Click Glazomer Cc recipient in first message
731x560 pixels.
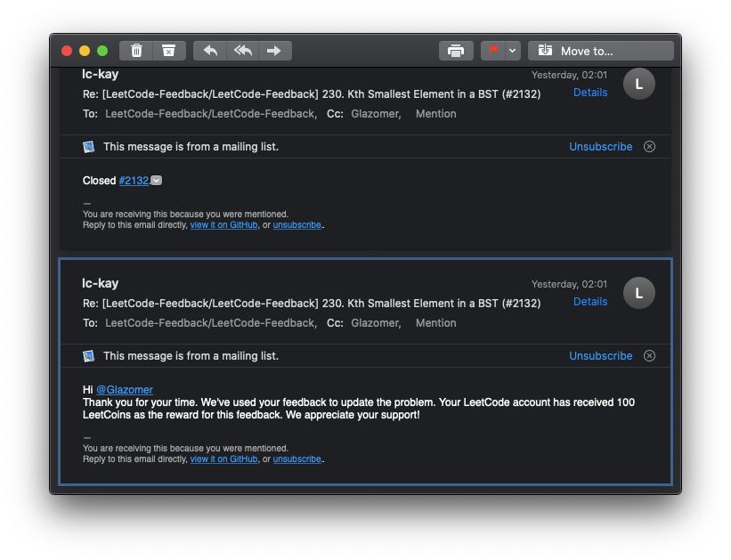point(376,114)
